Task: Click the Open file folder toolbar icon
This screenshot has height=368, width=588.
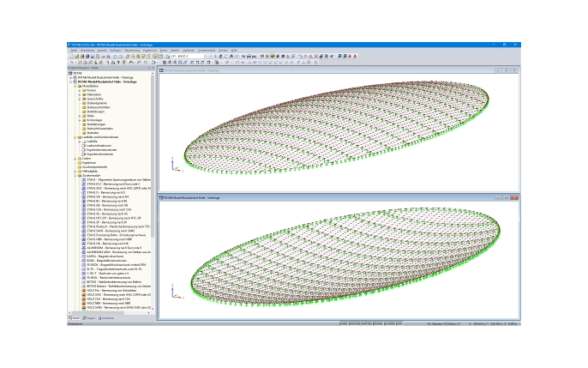Action: (x=77, y=57)
